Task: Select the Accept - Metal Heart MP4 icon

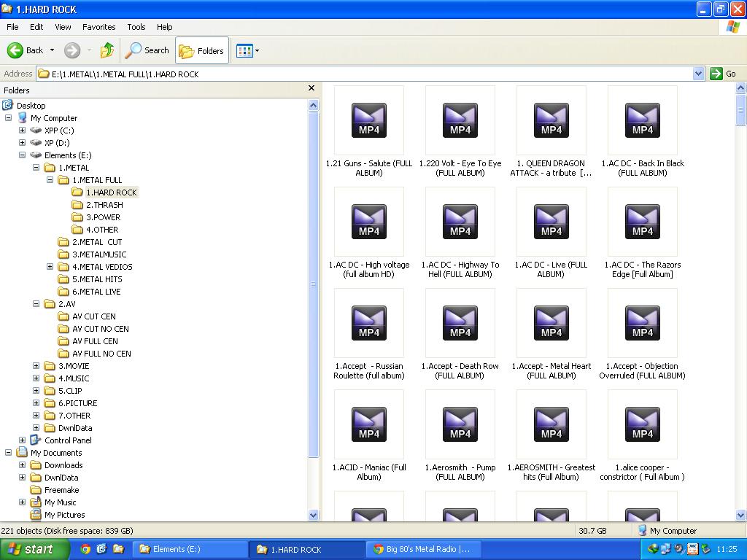Action: point(551,323)
